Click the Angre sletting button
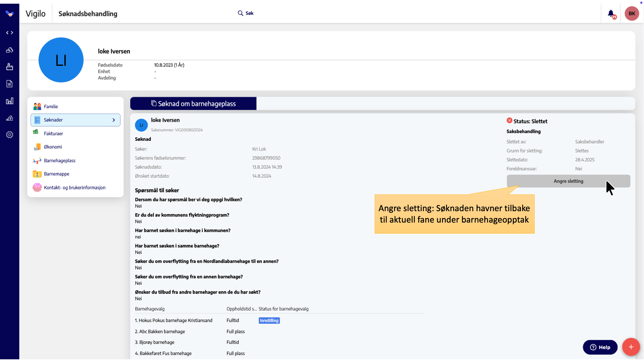 [568, 181]
